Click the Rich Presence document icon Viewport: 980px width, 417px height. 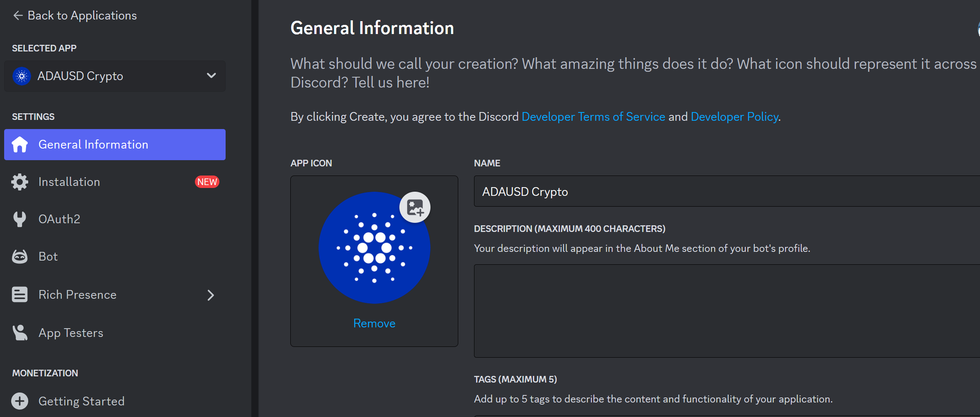click(x=19, y=295)
